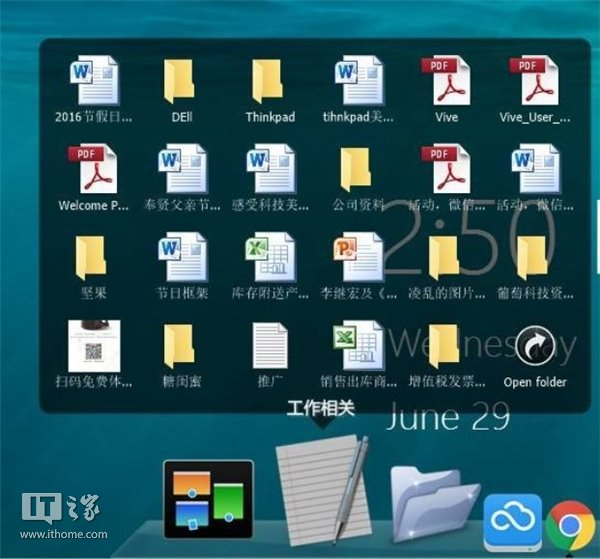600x559 pixels.
Task: Click the colored windows layout dock icon
Action: tap(208, 498)
